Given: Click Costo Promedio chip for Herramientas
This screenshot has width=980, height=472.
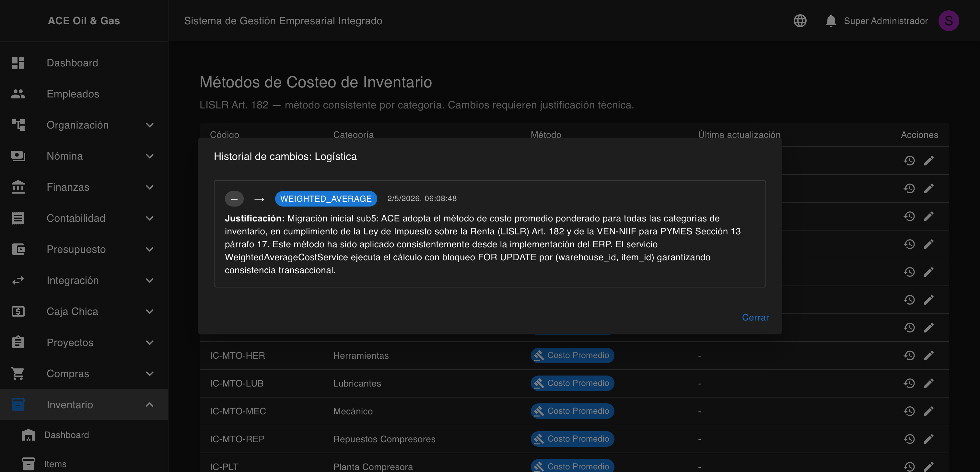Looking at the screenshot, I should point(572,355).
